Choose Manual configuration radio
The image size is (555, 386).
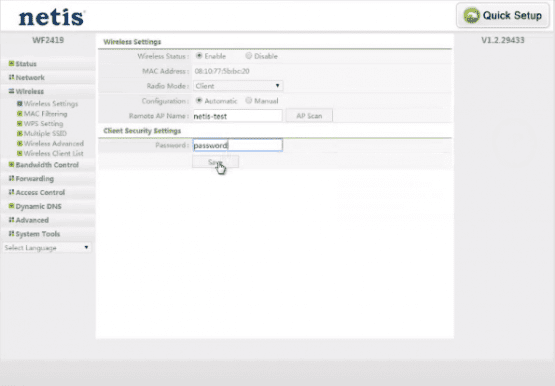click(249, 100)
